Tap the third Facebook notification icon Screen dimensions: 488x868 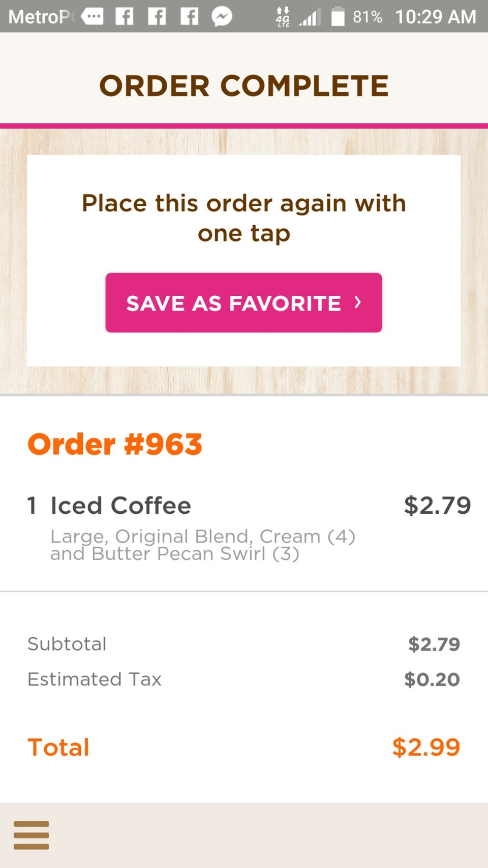[189, 16]
